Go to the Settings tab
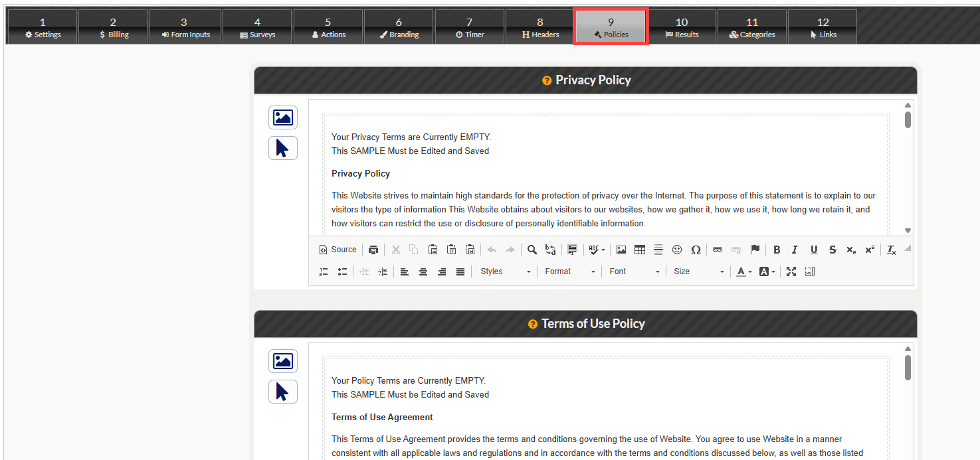This screenshot has width=980, height=460. click(43, 27)
